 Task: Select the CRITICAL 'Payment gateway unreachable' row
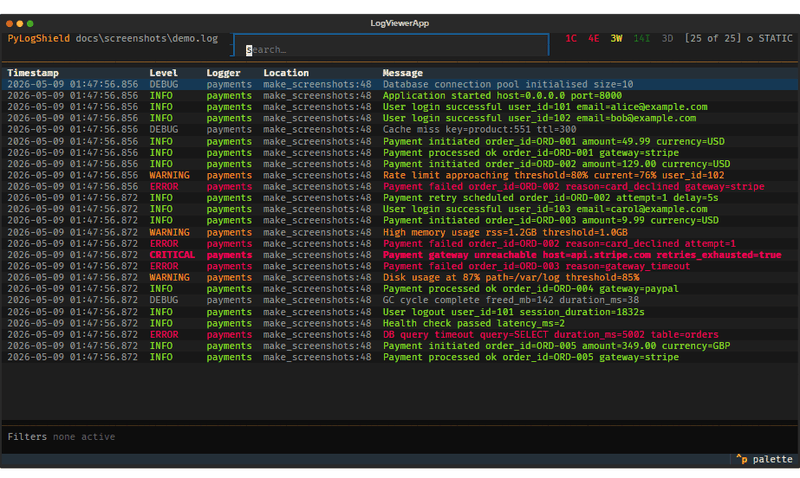pos(400,255)
